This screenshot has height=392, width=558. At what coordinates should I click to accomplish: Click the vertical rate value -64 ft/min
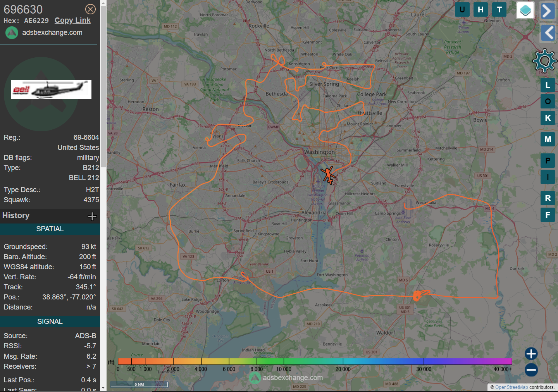click(x=82, y=277)
